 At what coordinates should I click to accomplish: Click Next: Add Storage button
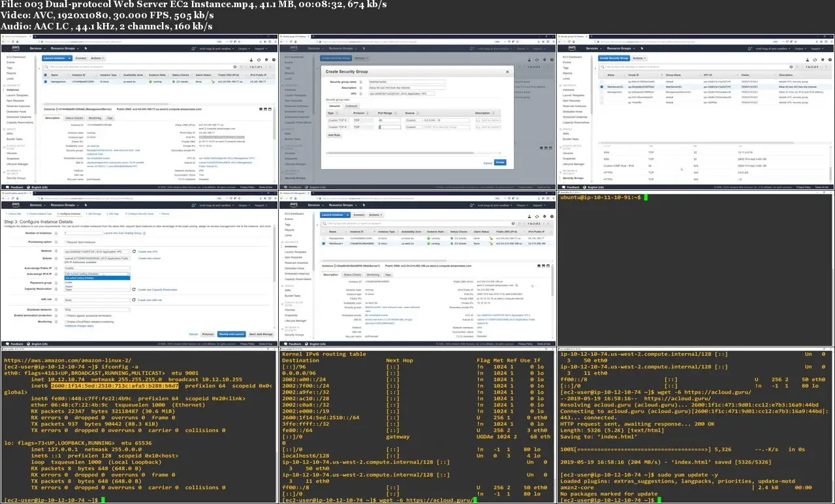261,334
